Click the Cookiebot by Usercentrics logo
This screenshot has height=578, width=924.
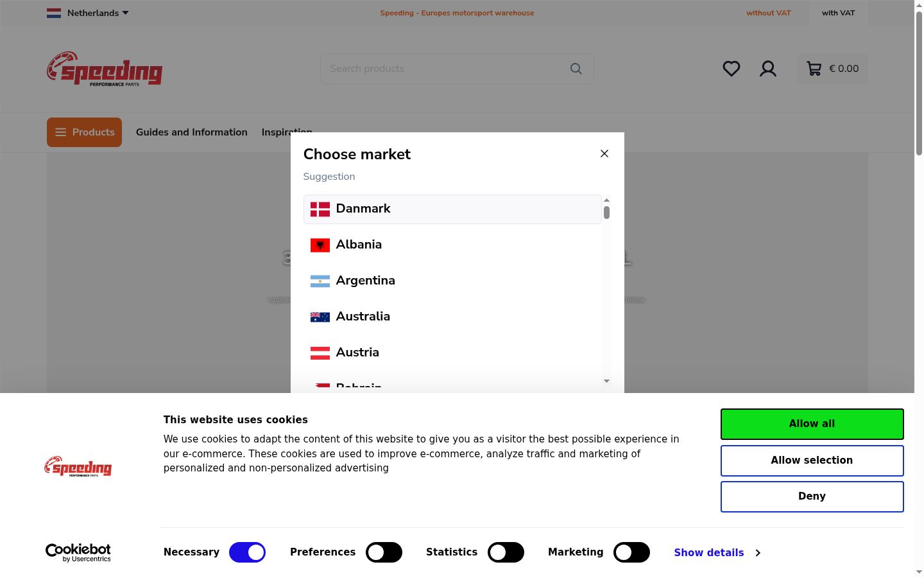pyautogui.click(x=78, y=552)
